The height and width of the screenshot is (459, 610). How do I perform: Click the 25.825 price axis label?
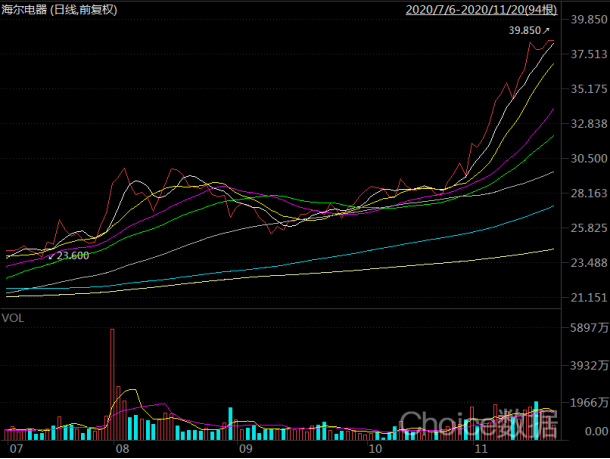589,228
